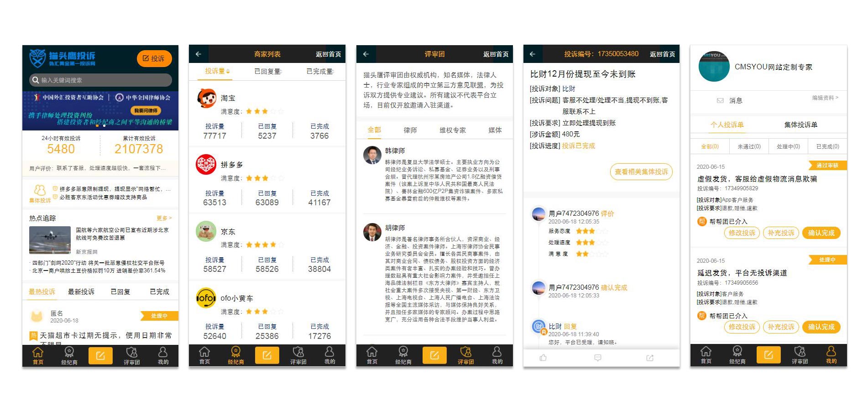Click 确认完成 on 延迟发货 complaint
Image resolution: width=868 pixels, height=411 pixels.
tap(821, 327)
